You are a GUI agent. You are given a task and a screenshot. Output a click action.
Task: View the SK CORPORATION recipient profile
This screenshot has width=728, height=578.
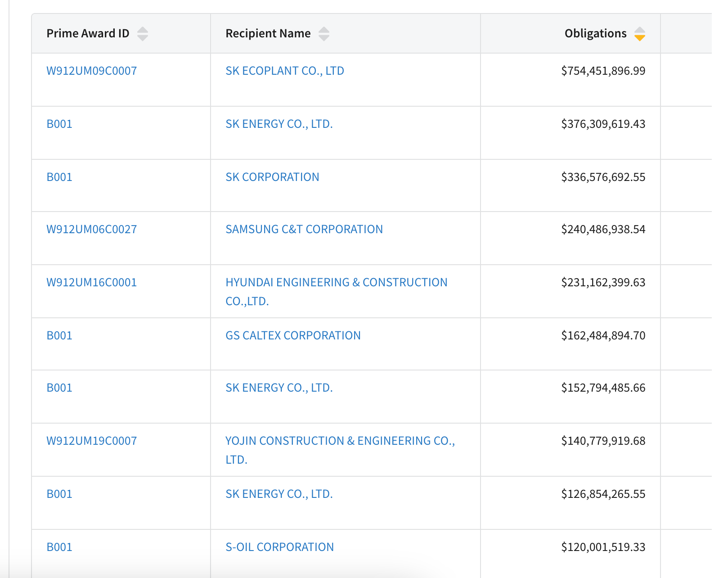click(272, 177)
